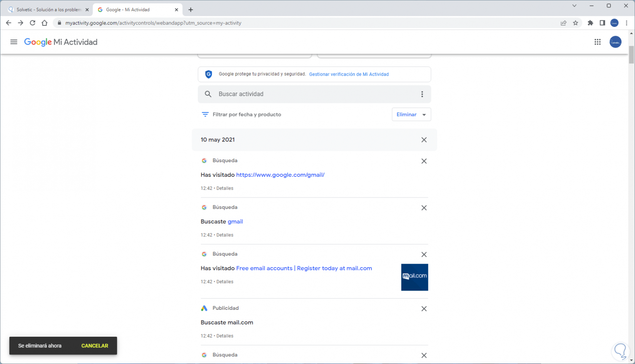Open the google.com/gmail link
The image size is (635, 364).
point(280,175)
